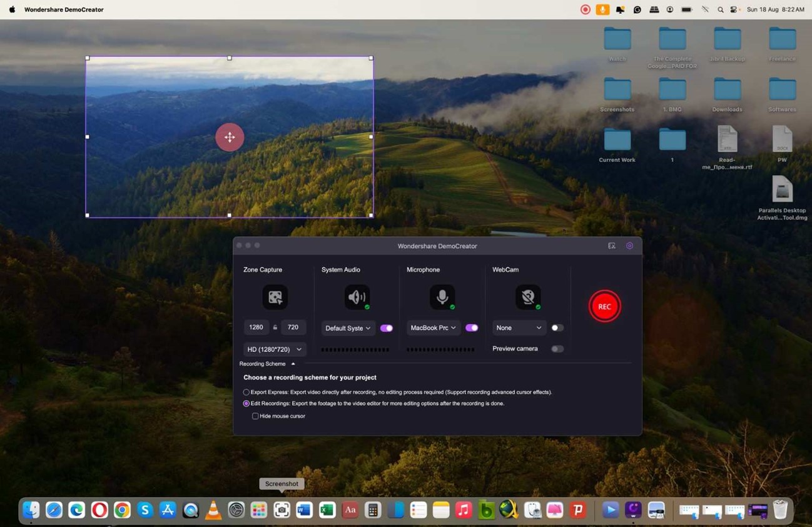812x527 pixels.
Task: Open the WebCam None dropdown
Action: [519, 328]
